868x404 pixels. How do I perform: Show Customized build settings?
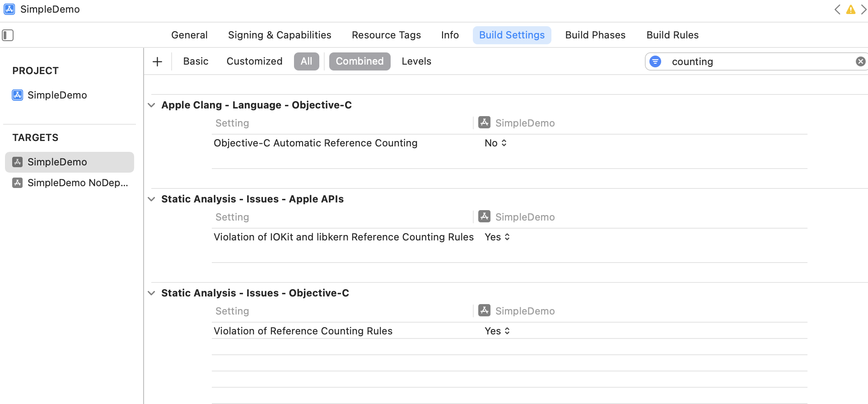[254, 61]
